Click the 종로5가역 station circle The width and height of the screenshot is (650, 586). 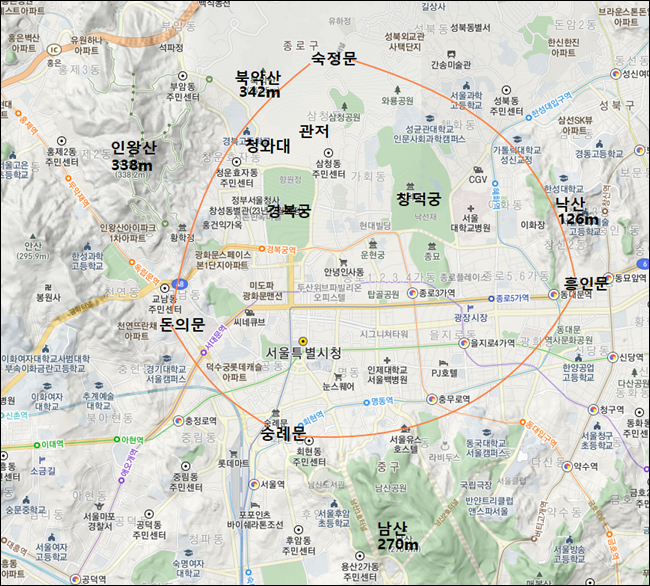pos(491,298)
